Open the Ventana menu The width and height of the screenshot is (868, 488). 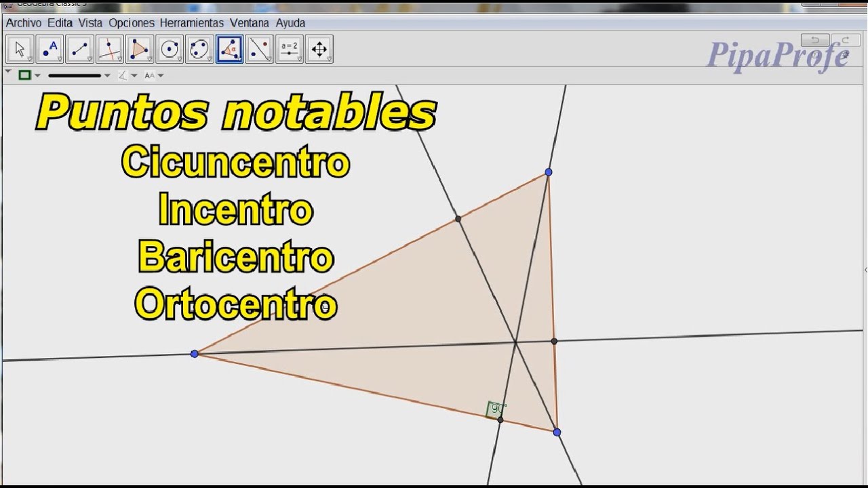(250, 23)
